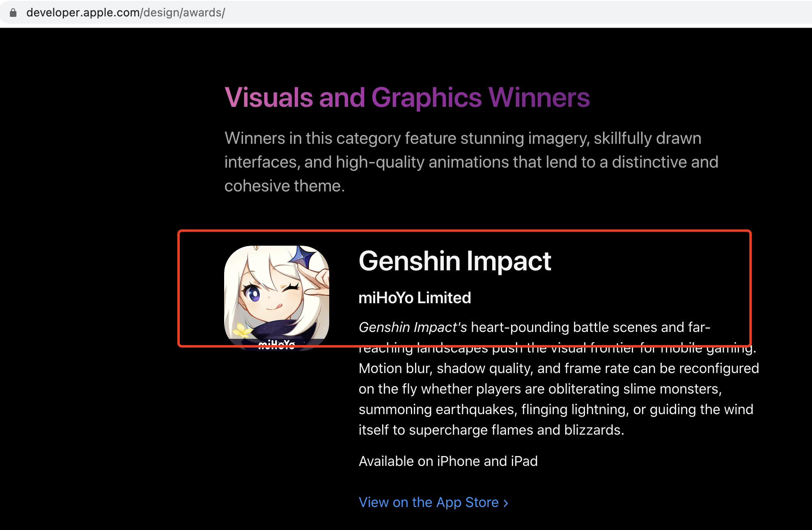Click the Visuals and Graphics Winners heading

coord(407,98)
